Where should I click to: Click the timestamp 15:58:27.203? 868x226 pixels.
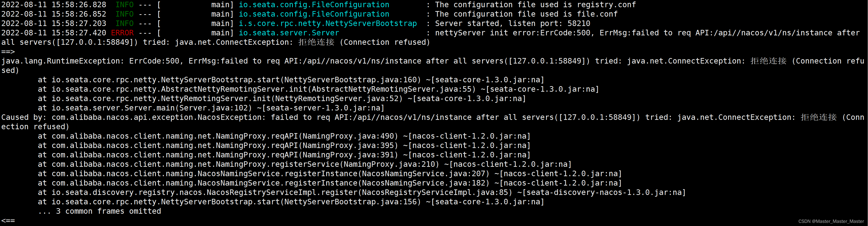pos(79,24)
